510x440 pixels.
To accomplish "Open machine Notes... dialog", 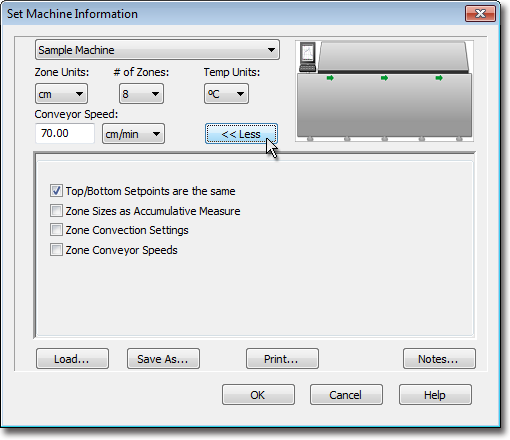I will point(439,359).
